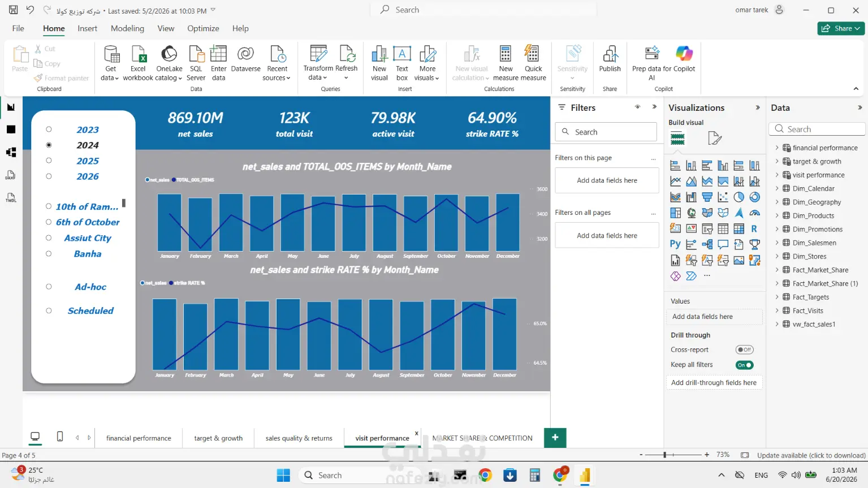Click the Share button
Image resolution: width=868 pixels, height=488 pixels.
pyautogui.click(x=840, y=28)
